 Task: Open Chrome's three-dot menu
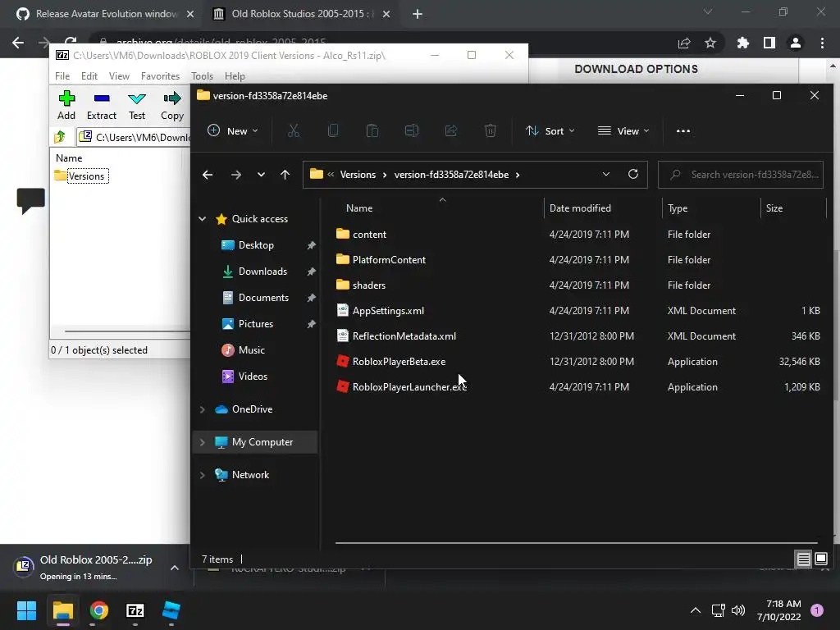822,43
